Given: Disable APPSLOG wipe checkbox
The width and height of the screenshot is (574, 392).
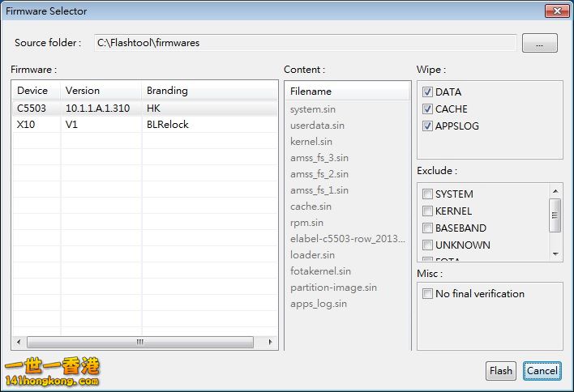Looking at the screenshot, I should (x=427, y=126).
